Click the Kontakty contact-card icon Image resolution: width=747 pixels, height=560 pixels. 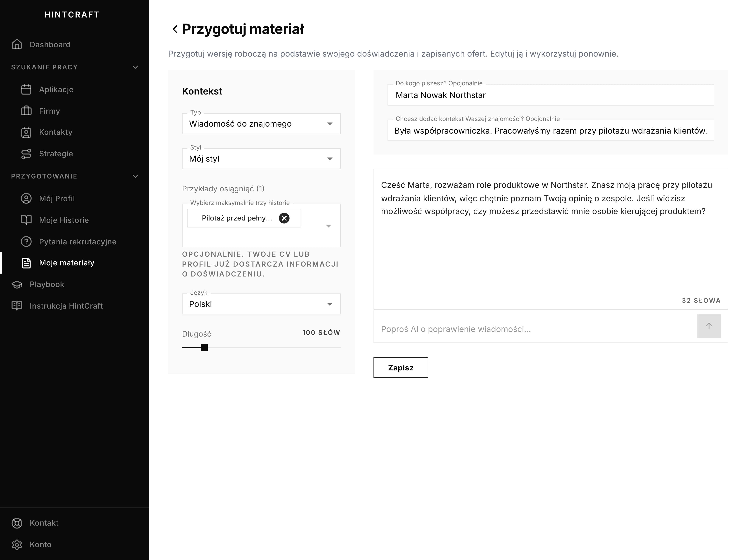pyautogui.click(x=26, y=132)
